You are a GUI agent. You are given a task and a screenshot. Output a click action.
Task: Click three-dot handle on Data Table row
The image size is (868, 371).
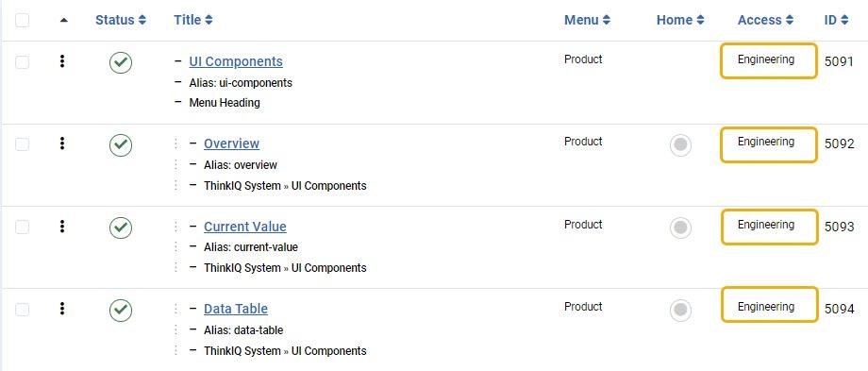coord(62,309)
